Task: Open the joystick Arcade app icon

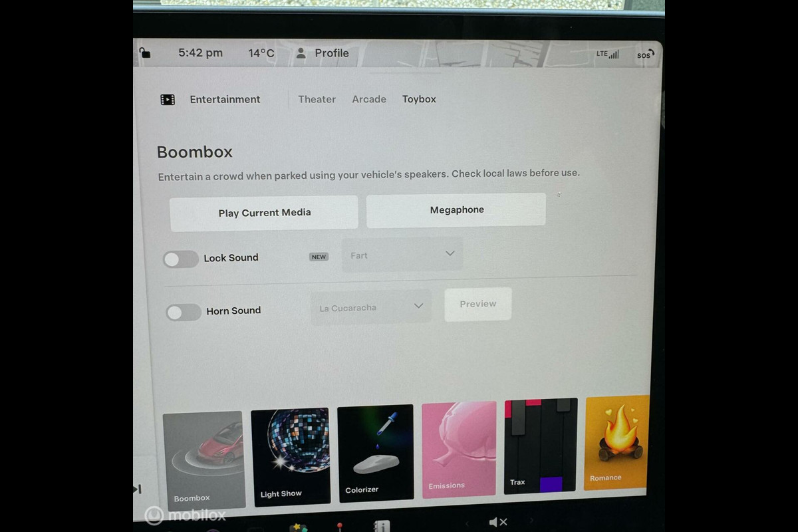Action: pyautogui.click(x=340, y=527)
